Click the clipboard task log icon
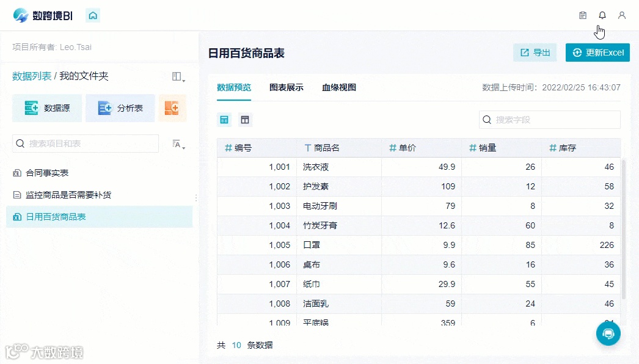This screenshot has width=639, height=364. click(582, 15)
